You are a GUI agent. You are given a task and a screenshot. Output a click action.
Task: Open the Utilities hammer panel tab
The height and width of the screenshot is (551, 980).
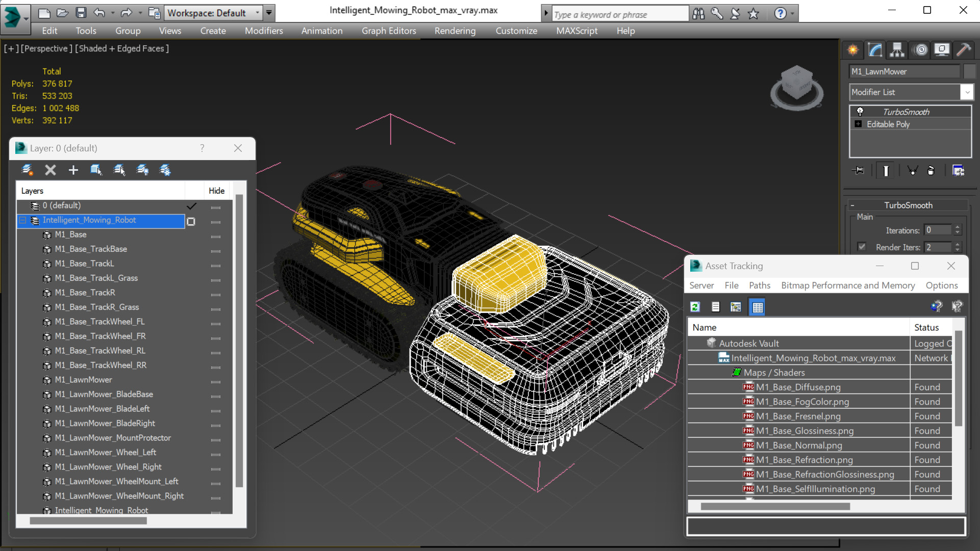[x=964, y=50]
